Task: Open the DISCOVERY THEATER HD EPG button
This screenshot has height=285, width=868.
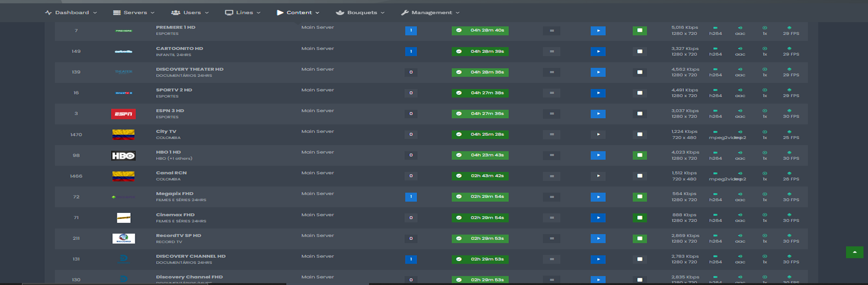Action: 640,72
